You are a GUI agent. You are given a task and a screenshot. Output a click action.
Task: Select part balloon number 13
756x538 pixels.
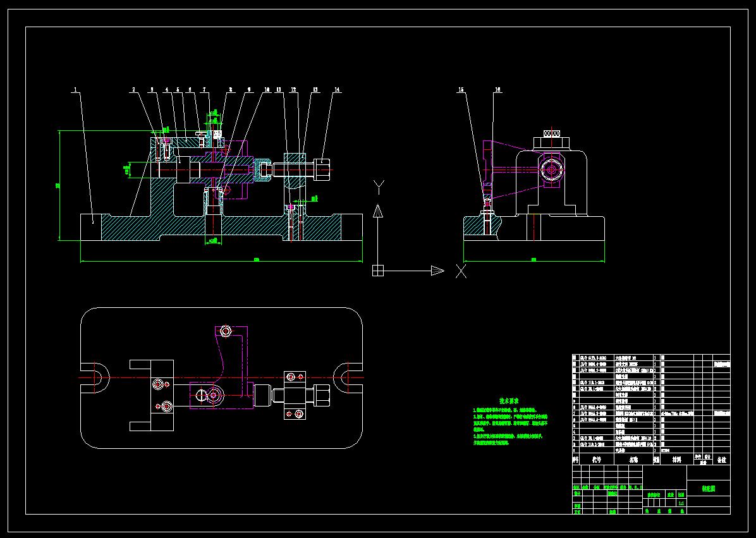click(315, 90)
